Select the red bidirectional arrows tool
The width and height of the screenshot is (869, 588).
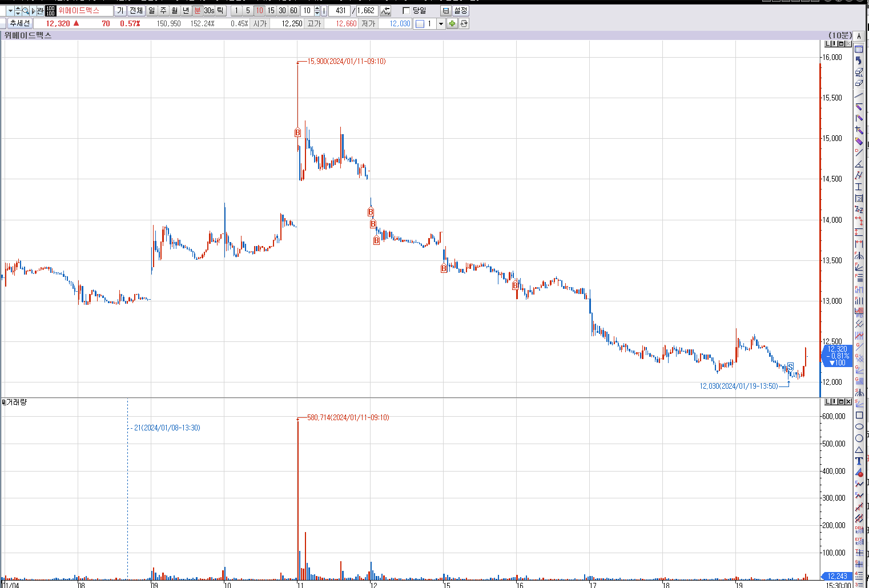(859, 221)
